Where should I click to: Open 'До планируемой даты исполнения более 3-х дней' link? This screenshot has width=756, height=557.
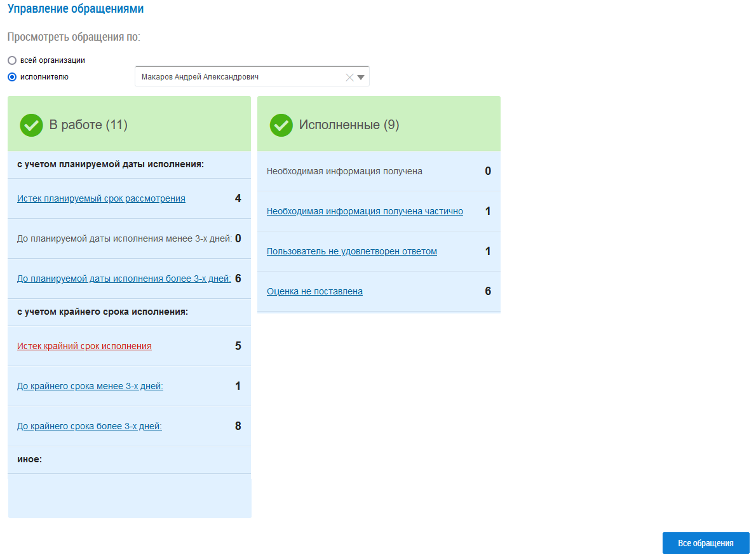click(x=124, y=278)
